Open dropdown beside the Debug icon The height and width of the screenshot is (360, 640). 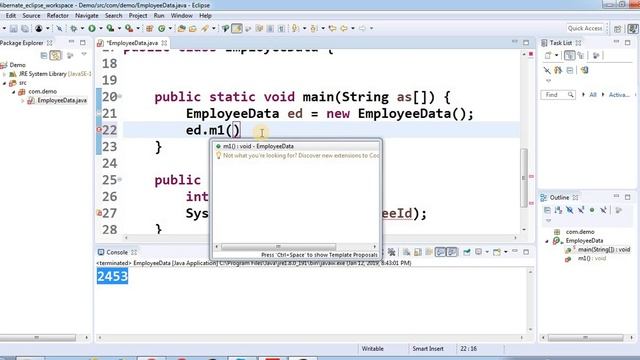pos(82,29)
